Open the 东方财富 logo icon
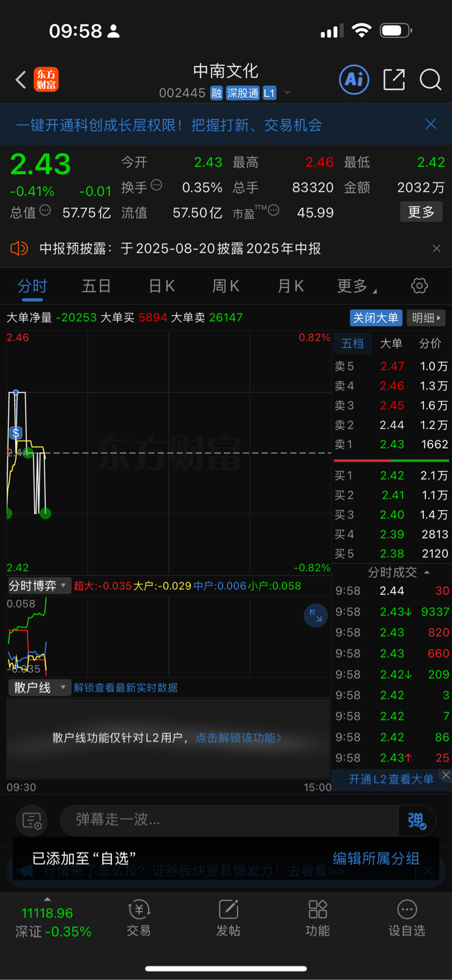 [46, 79]
